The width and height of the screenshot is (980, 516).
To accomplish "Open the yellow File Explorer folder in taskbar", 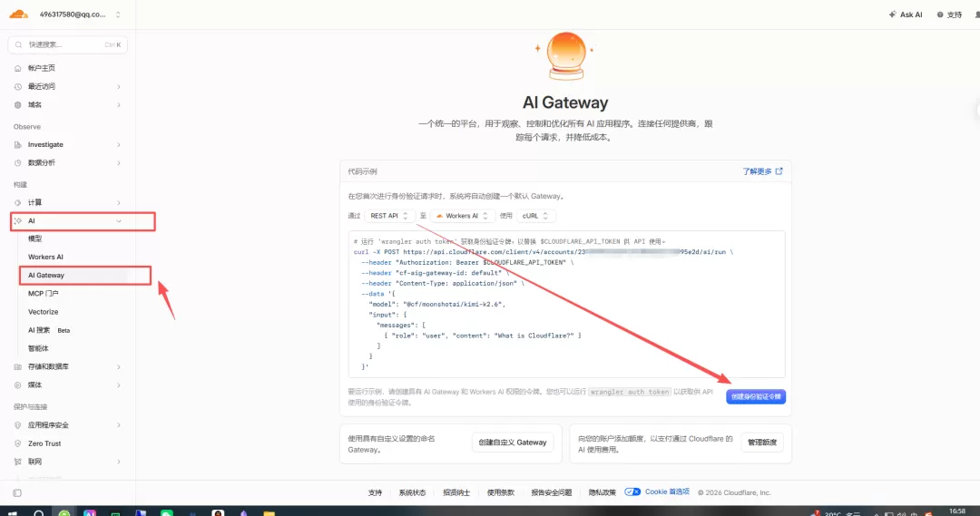I will click(269, 513).
